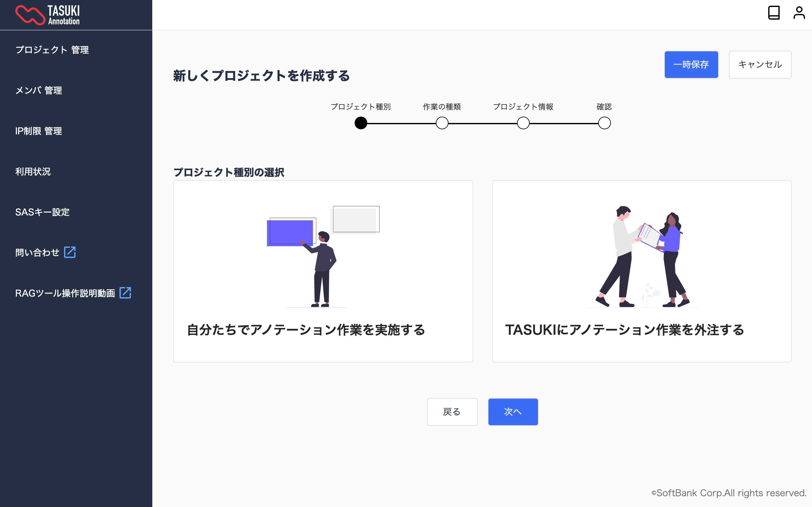Choose TASUKIにアノテーション作業を外注する option
The width and height of the screenshot is (812, 507).
pos(625,330)
